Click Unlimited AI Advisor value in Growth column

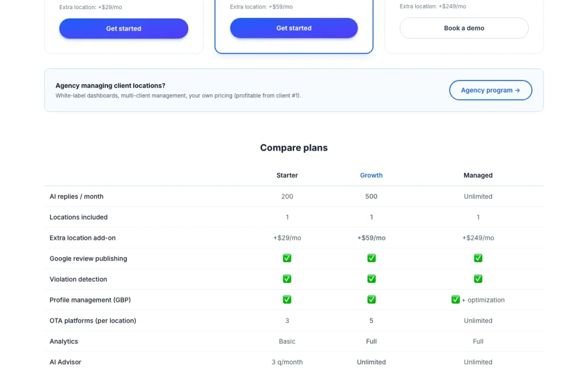372,362
